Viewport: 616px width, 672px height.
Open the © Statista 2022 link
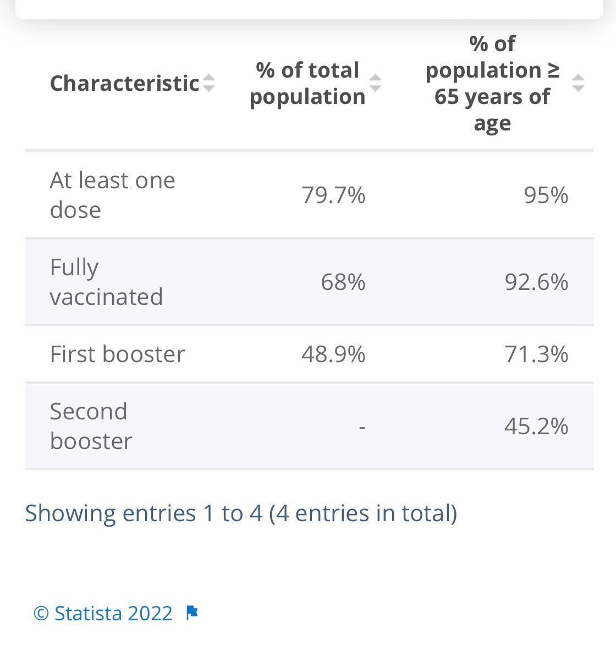click(x=103, y=613)
